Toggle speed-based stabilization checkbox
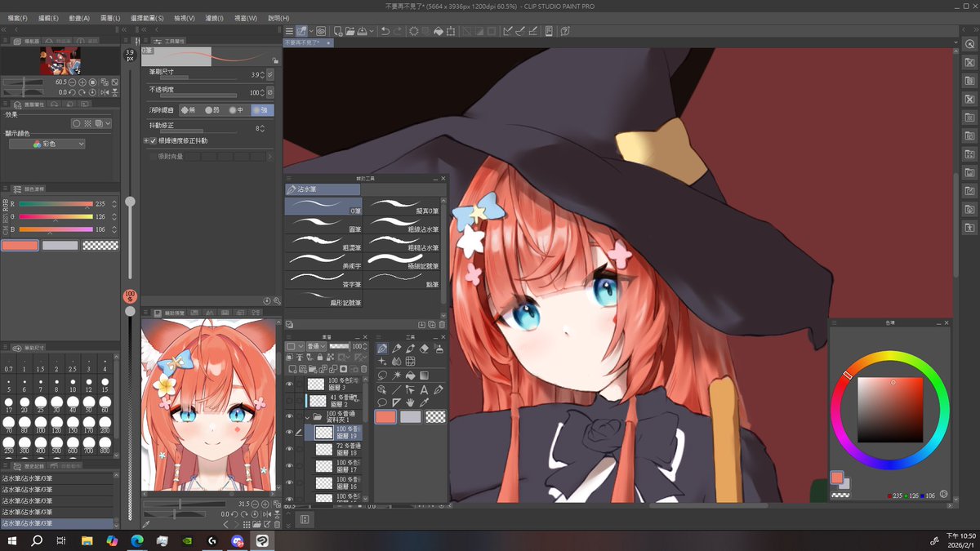 click(153, 141)
